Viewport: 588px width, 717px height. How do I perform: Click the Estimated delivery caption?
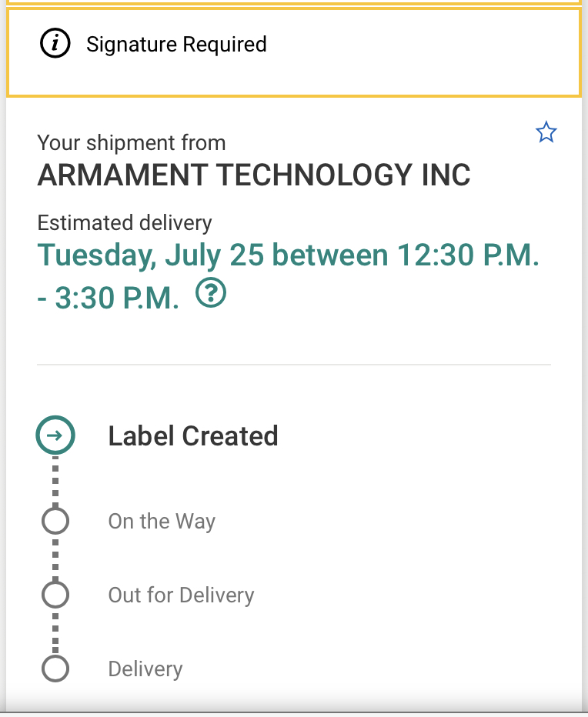[125, 223]
